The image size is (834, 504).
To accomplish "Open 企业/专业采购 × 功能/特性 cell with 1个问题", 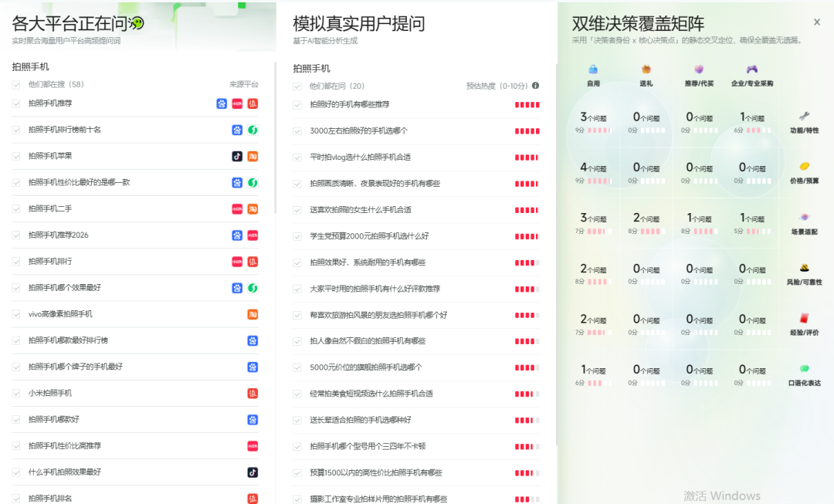I will pyautogui.click(x=752, y=123).
